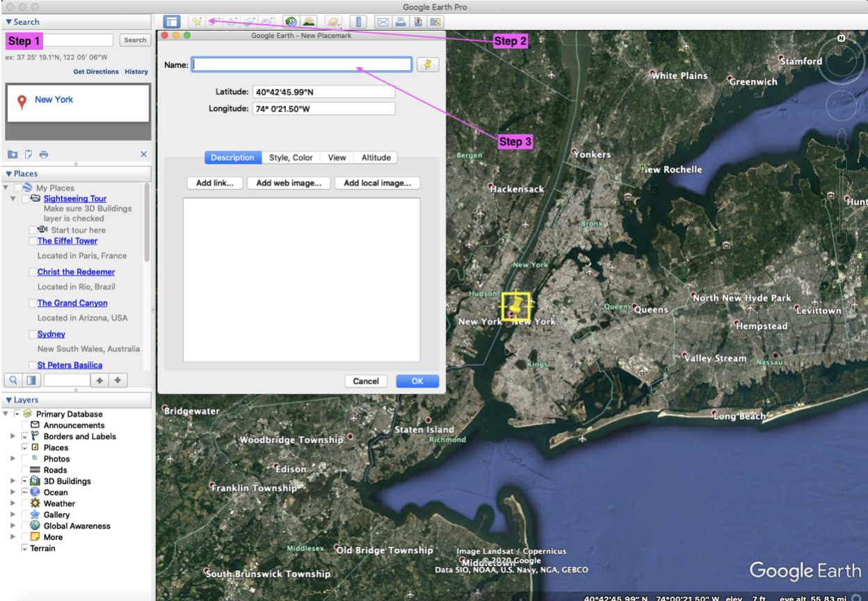Open the Altitude tab
Viewport: 868px width, 601px height.
point(376,157)
